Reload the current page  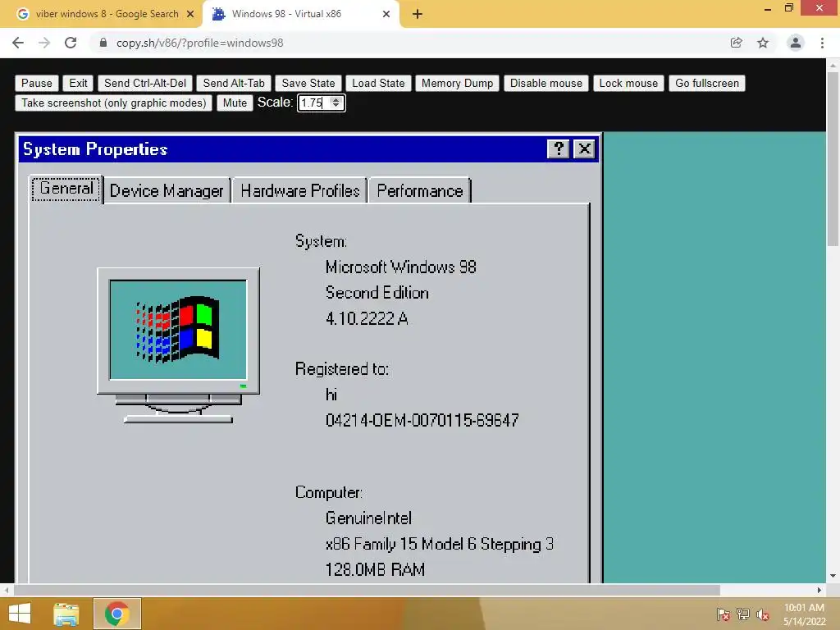[71, 43]
